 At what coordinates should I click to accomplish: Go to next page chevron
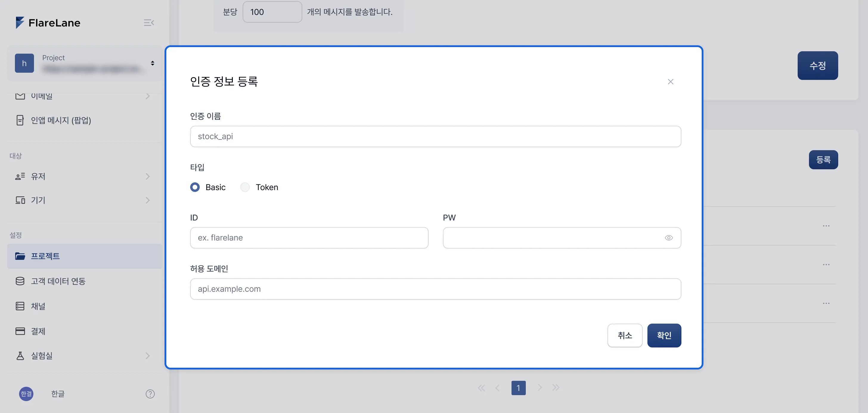coord(540,388)
